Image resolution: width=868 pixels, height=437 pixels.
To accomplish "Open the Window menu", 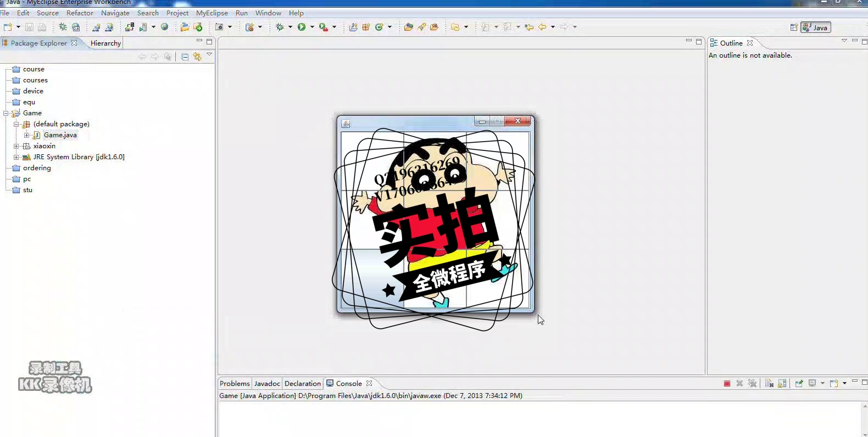I will [x=268, y=13].
